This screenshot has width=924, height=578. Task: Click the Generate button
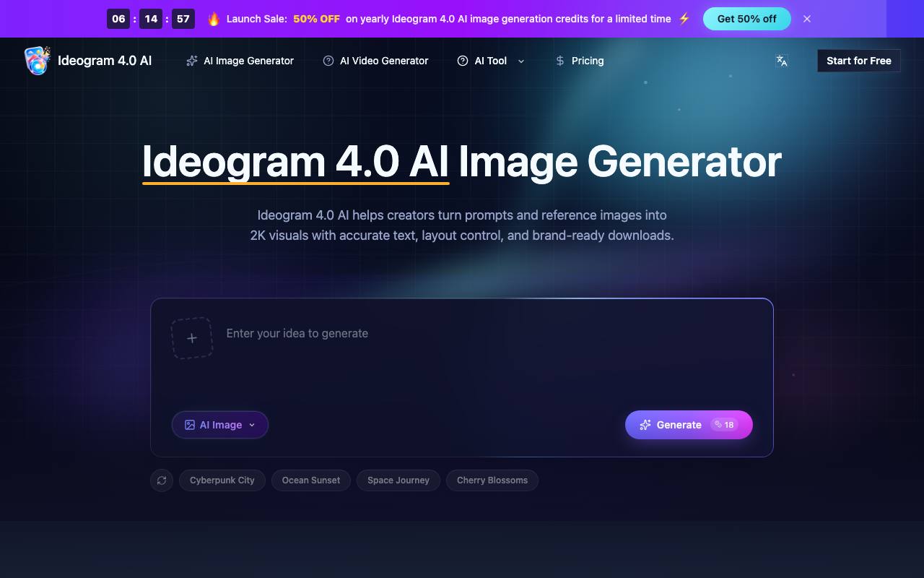click(689, 425)
